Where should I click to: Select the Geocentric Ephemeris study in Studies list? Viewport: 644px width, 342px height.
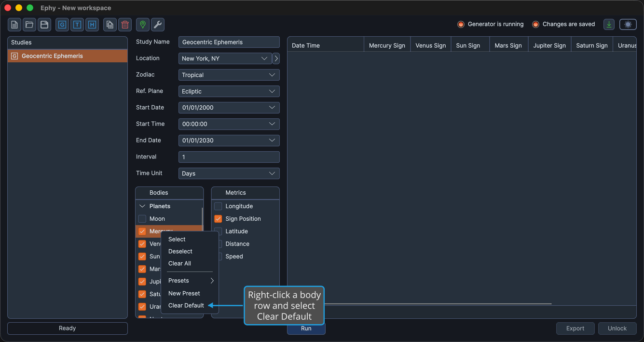pyautogui.click(x=68, y=56)
